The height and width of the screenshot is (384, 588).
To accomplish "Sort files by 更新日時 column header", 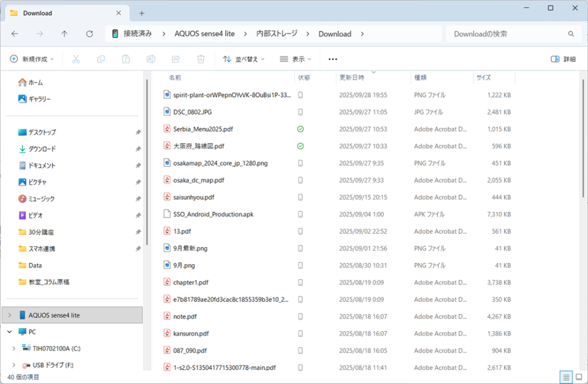I will pos(351,77).
